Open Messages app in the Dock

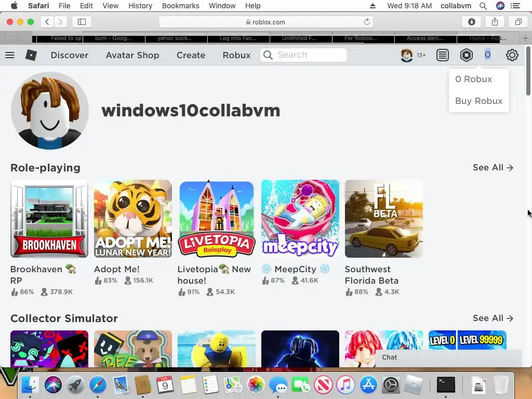coord(278,385)
